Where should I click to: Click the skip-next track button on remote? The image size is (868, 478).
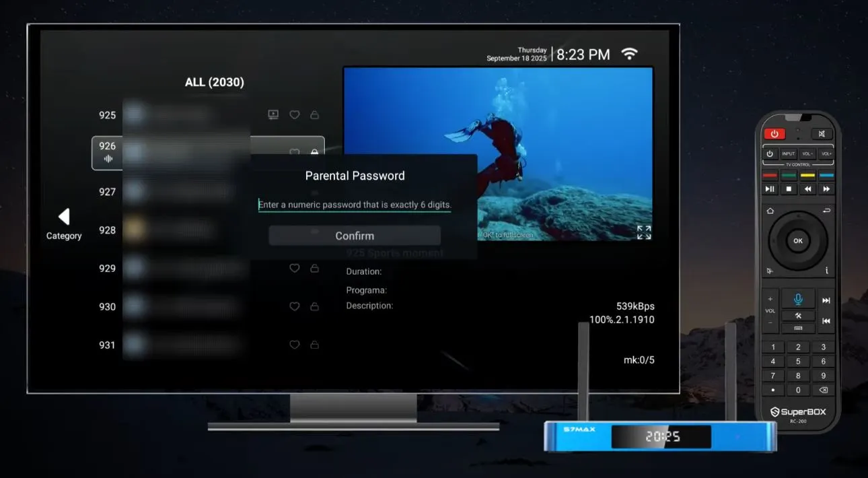(826, 300)
